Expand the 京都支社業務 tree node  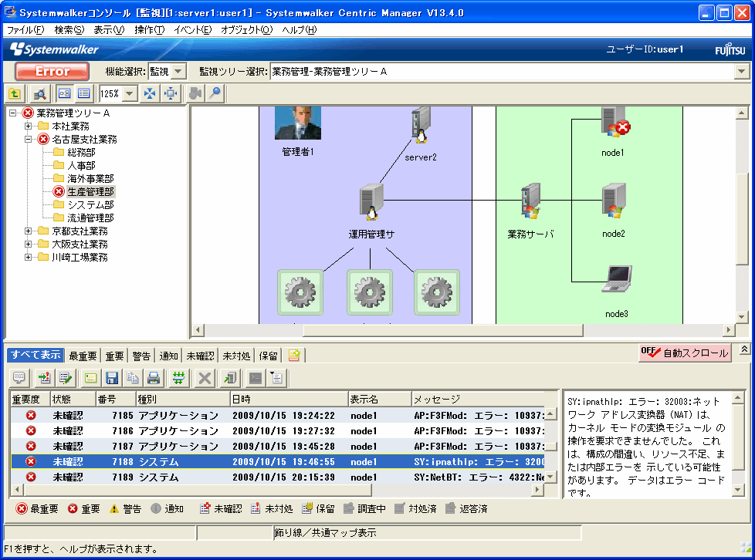pyautogui.click(x=29, y=231)
